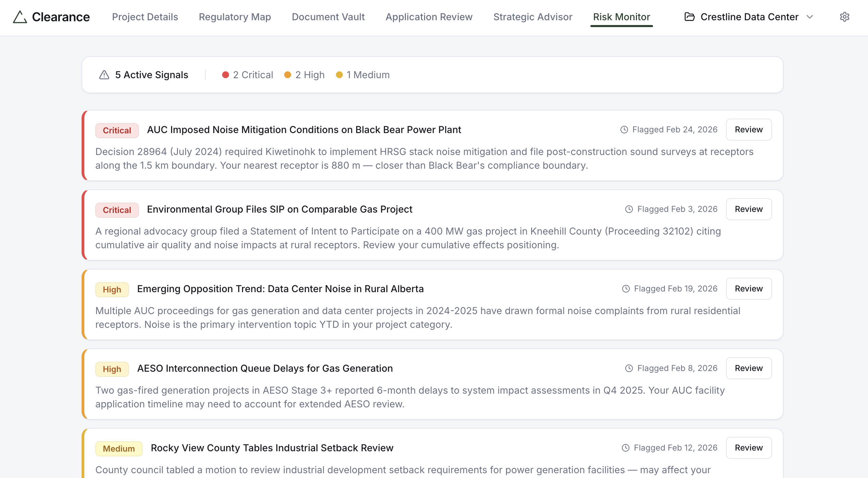Review the Emerging Opposition Trend signal
868x478 pixels.
pyautogui.click(x=748, y=288)
